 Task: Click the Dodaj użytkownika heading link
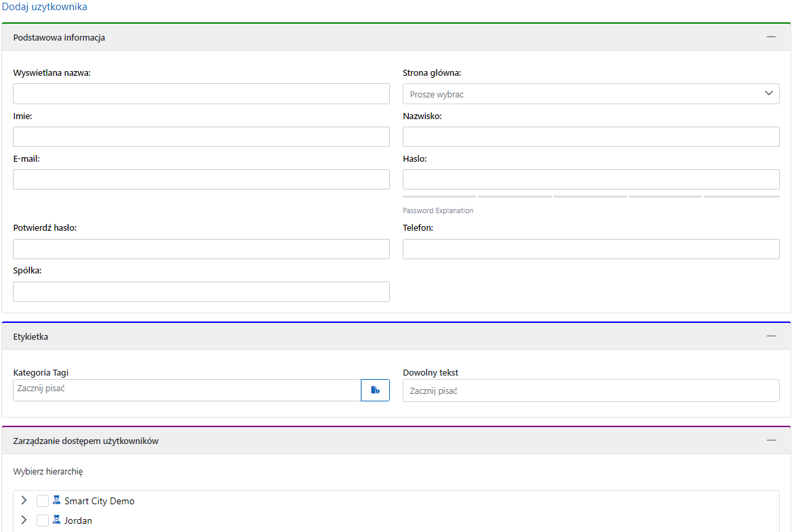(x=45, y=7)
